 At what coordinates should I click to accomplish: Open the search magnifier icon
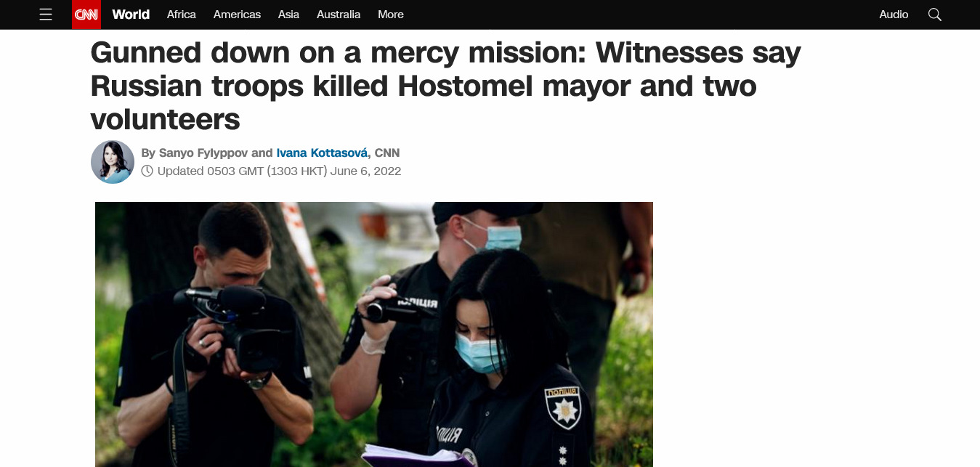pos(935,15)
